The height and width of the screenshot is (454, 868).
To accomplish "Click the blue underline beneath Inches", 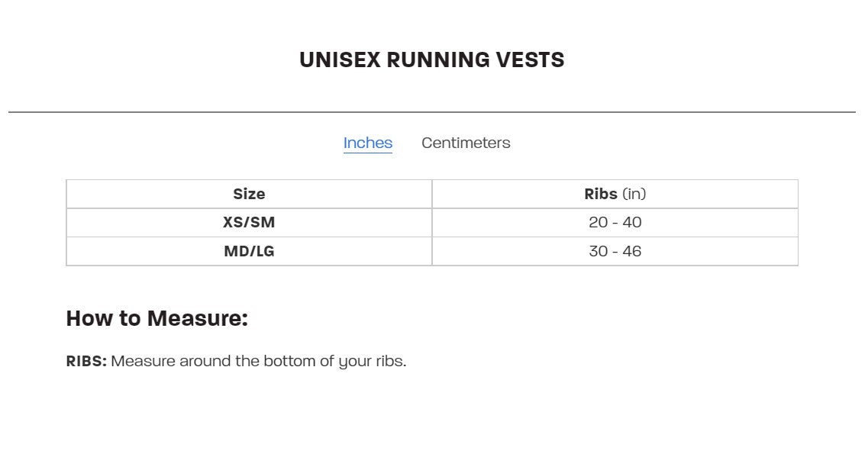I will click(367, 153).
